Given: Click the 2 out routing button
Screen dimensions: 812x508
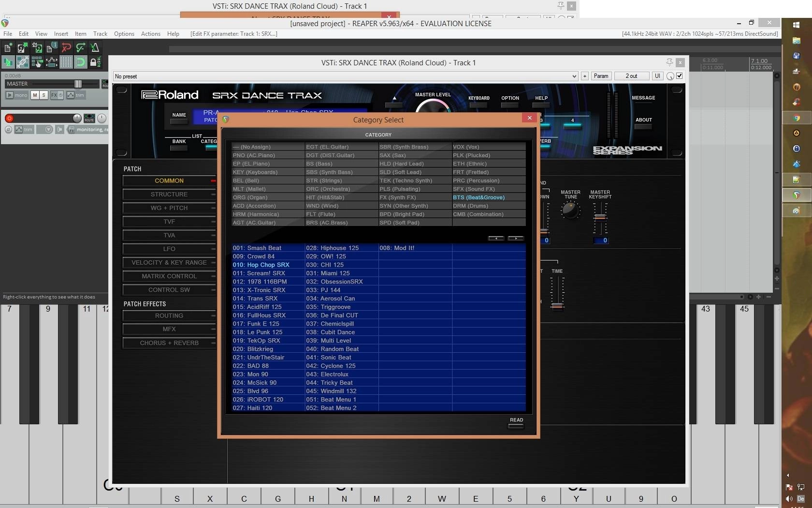Looking at the screenshot, I should (631, 76).
